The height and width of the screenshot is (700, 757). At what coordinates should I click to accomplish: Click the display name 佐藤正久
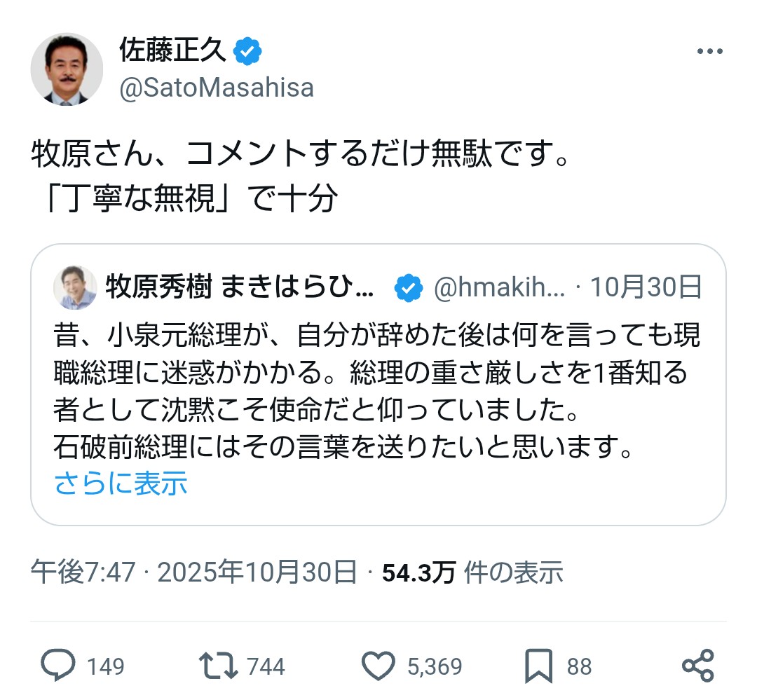(x=173, y=51)
